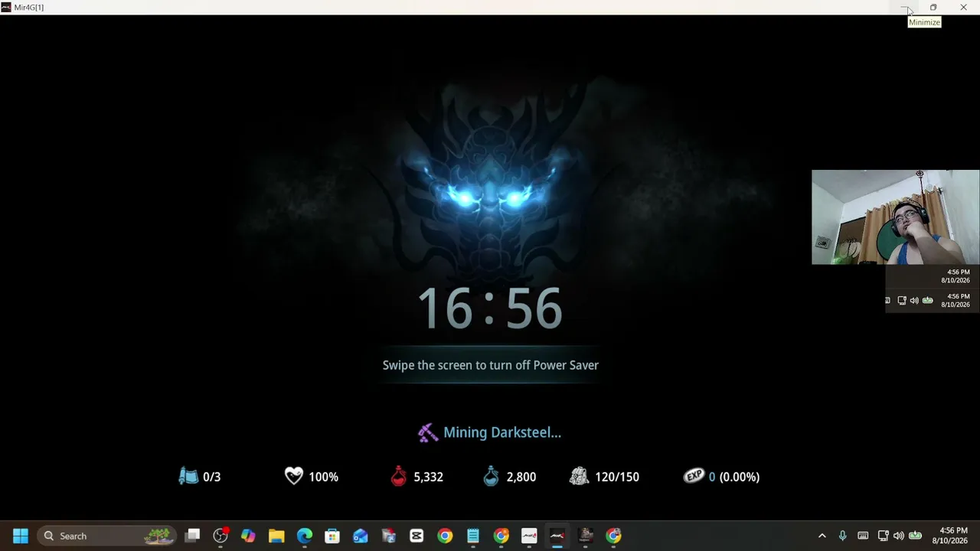Image resolution: width=980 pixels, height=551 pixels.
Task: Click the backpack icon beside 120/150
Action: pyautogui.click(x=580, y=476)
